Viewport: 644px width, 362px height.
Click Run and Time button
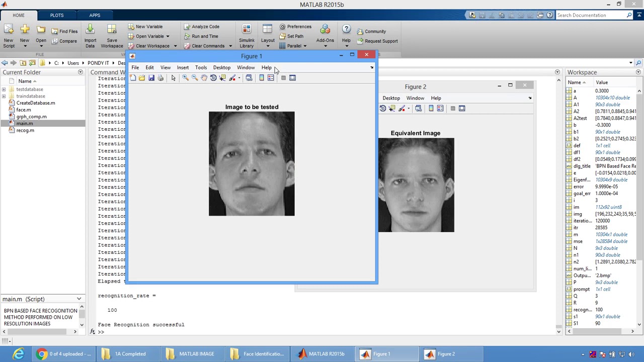(x=201, y=36)
